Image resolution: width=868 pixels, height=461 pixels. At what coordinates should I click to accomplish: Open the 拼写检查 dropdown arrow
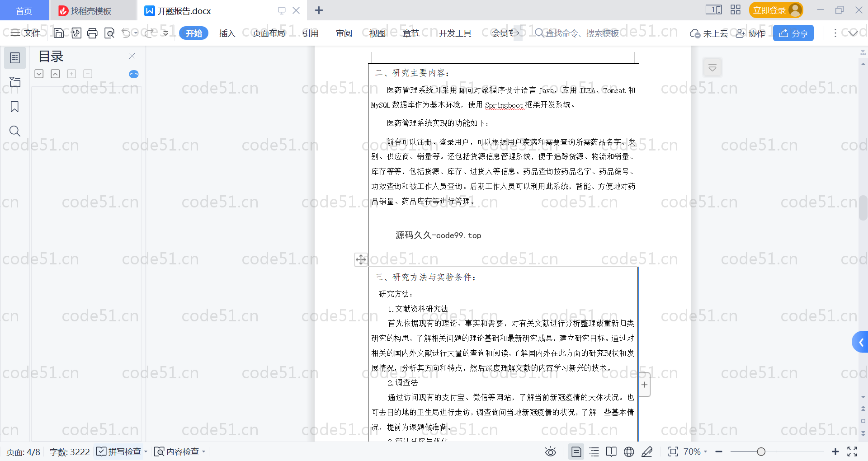[146, 452]
